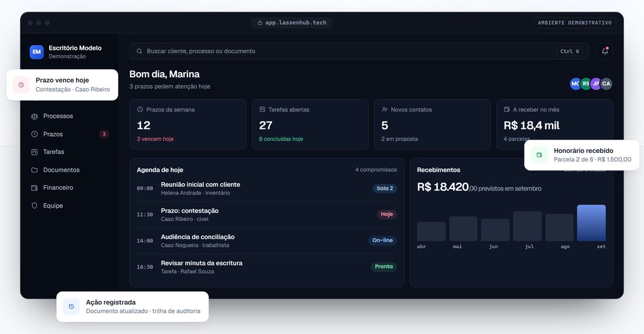Click the clock icon in 'Prazo vence hoje' toast

pyautogui.click(x=21, y=84)
